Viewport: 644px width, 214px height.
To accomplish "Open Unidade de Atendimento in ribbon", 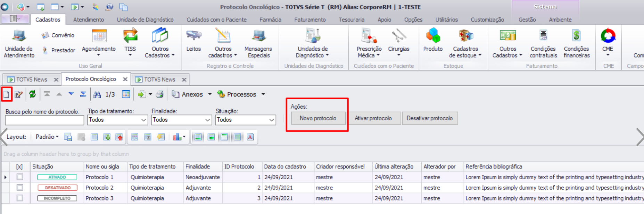I will (19, 43).
